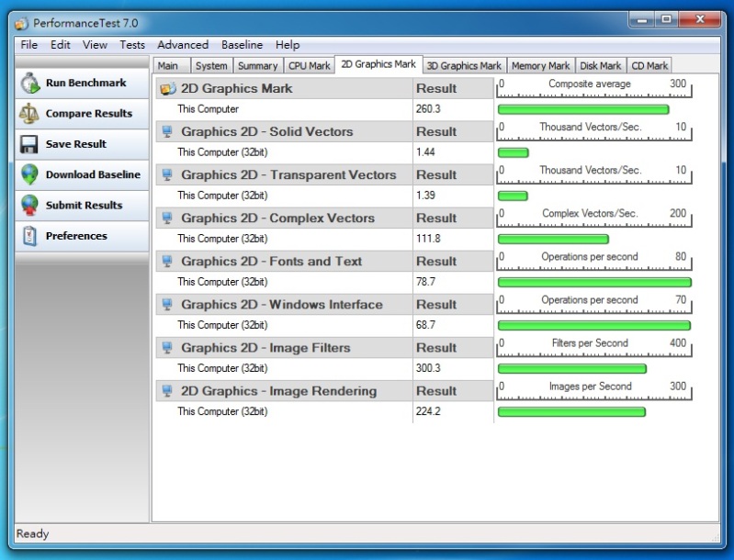Click the Save Result floppy disk icon
734x560 pixels.
[x=29, y=144]
